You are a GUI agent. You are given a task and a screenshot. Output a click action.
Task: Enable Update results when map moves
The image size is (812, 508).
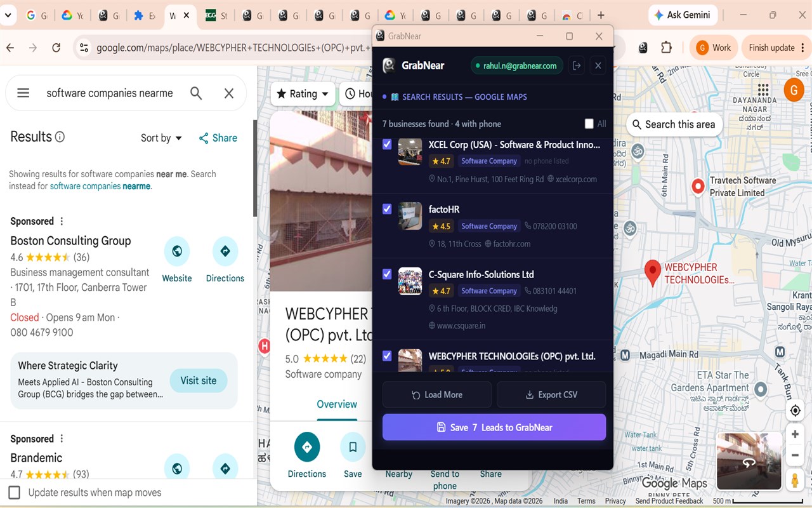(x=15, y=493)
